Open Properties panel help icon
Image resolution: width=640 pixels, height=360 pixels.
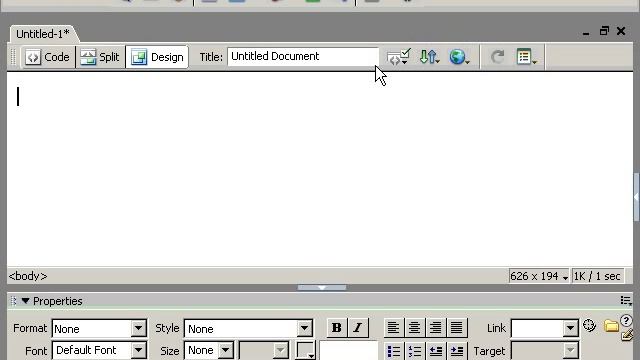(626, 320)
